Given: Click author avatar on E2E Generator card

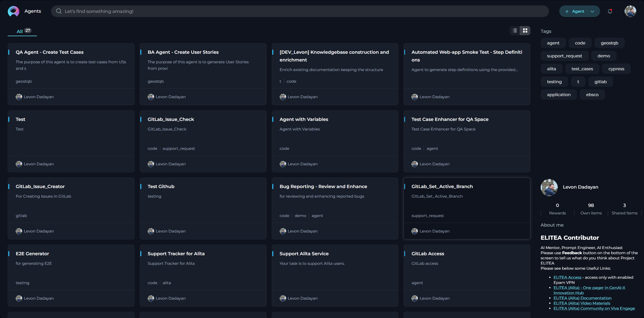Looking at the screenshot, I should (19, 298).
